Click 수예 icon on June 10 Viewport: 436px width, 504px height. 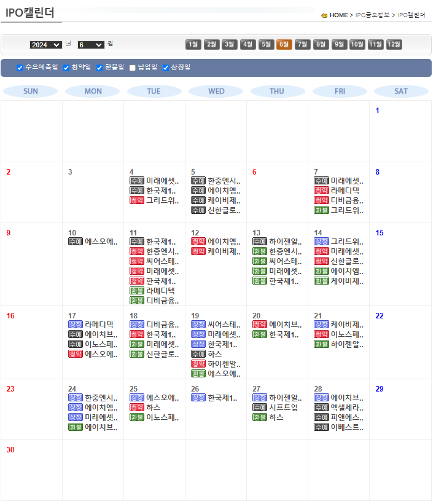tap(76, 242)
